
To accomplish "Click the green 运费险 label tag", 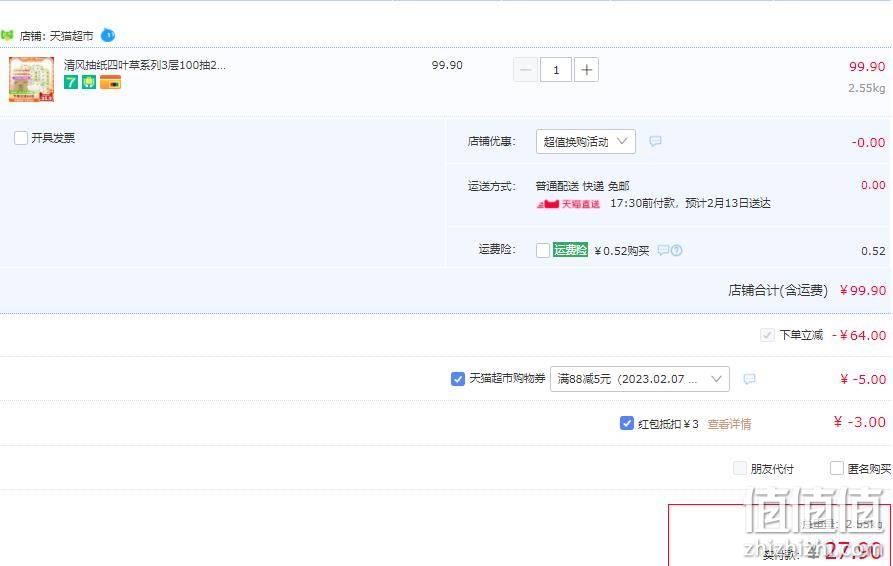I will [x=571, y=250].
